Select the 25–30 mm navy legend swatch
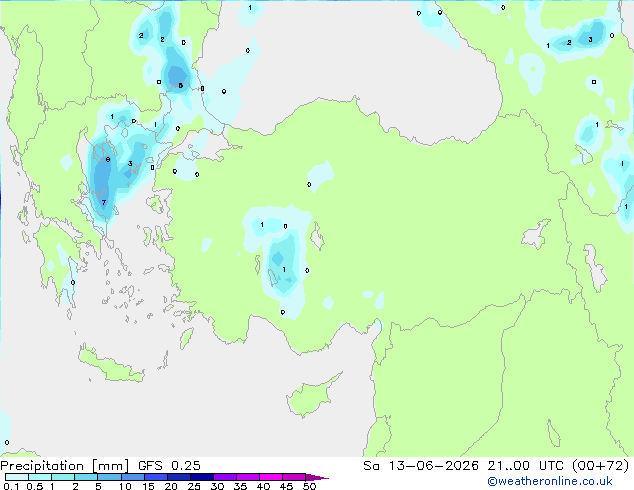Image resolution: width=634 pixels, height=490 pixels. tap(201, 477)
